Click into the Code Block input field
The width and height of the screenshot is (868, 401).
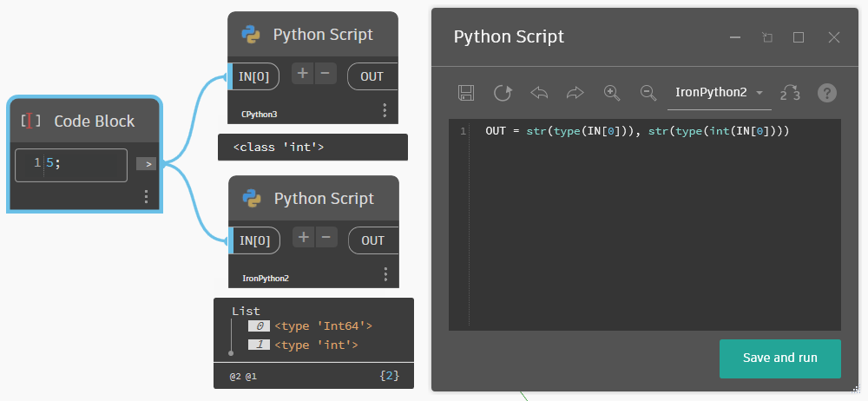coord(82,164)
